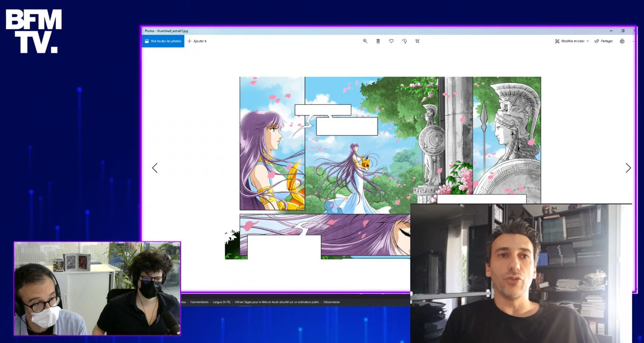644x343 pixels.
Task: Expand the 'Modifier et créer' dropdown
Action: [x=572, y=41]
